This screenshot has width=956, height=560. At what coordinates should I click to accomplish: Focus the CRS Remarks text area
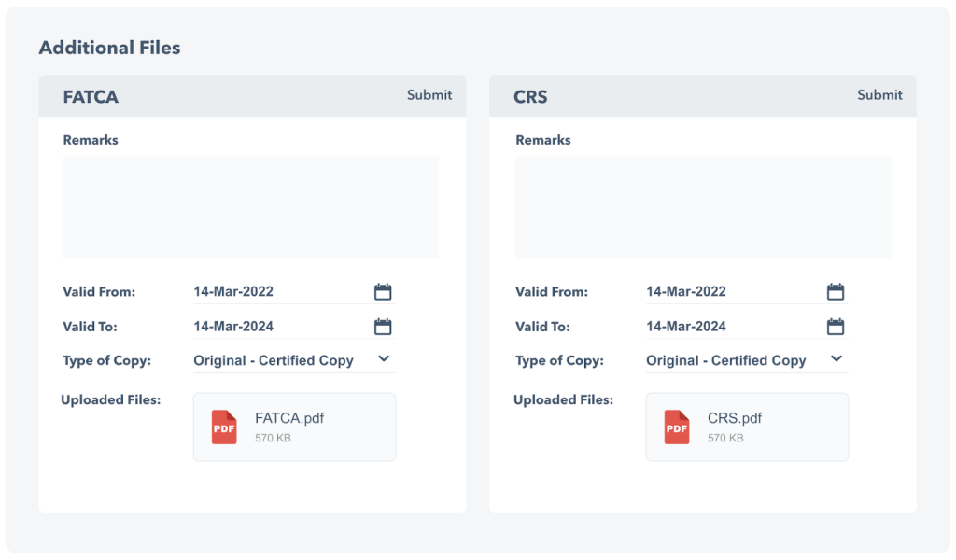tap(703, 207)
